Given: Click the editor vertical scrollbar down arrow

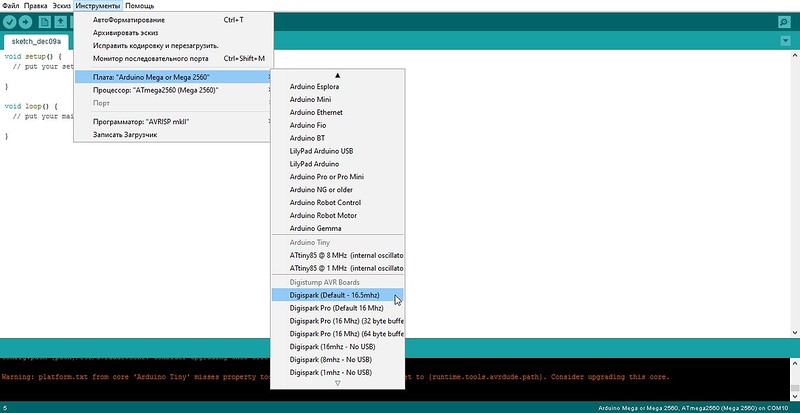Looking at the screenshot, I should 795,332.
